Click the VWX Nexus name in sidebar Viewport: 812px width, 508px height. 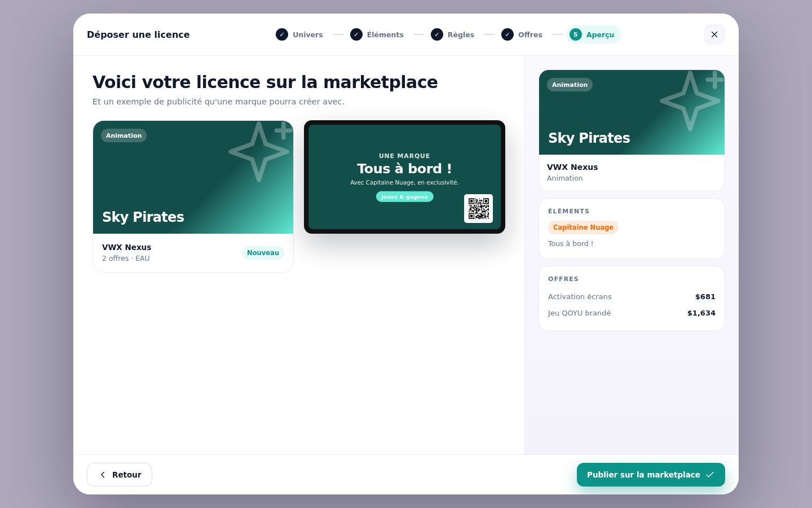(572, 167)
